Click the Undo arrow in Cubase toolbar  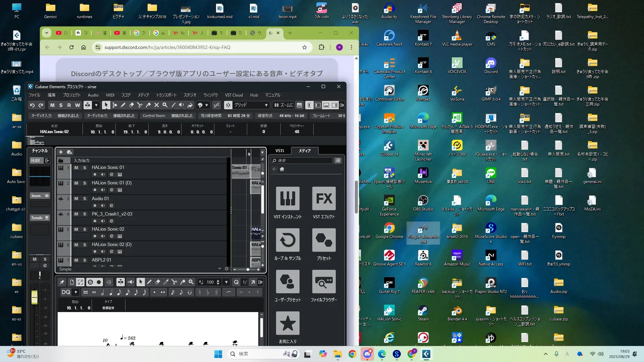tap(32, 105)
